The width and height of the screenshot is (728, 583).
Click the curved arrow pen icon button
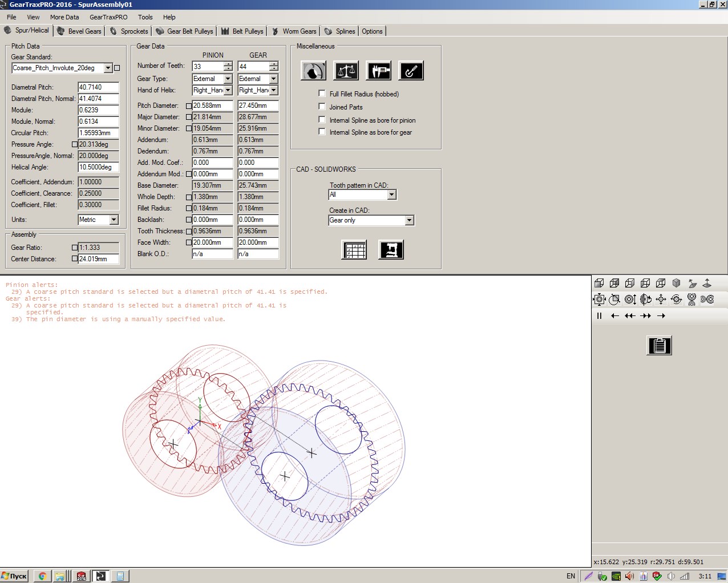[x=411, y=71]
